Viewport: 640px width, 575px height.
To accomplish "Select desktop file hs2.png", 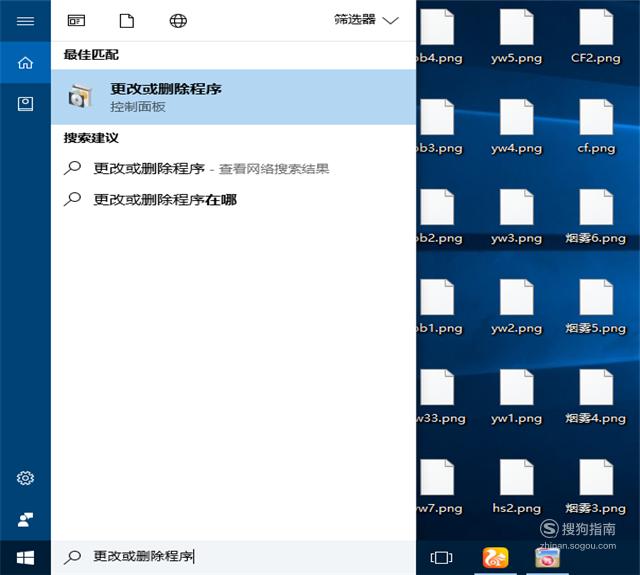I will coord(516,488).
